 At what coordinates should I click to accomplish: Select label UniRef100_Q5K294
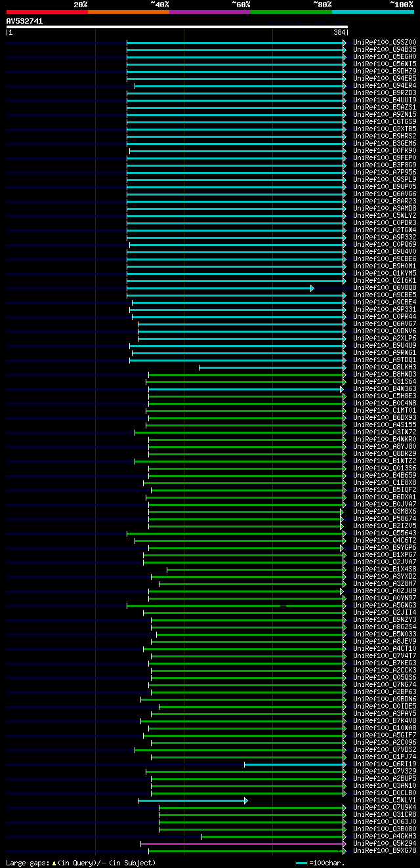pos(385,844)
